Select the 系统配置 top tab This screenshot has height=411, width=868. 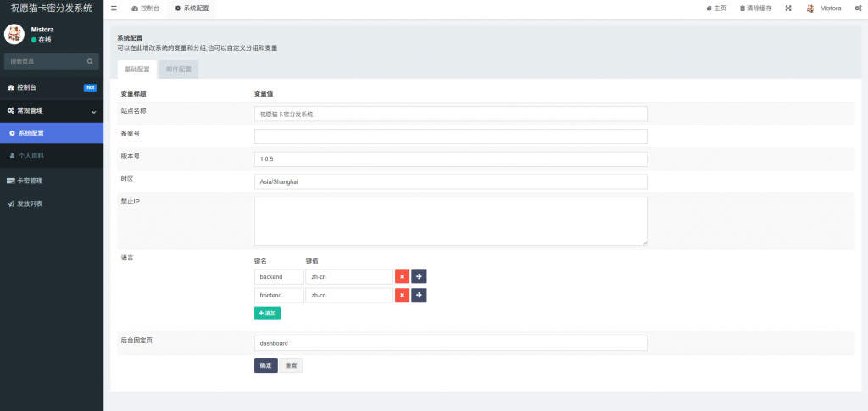point(192,8)
